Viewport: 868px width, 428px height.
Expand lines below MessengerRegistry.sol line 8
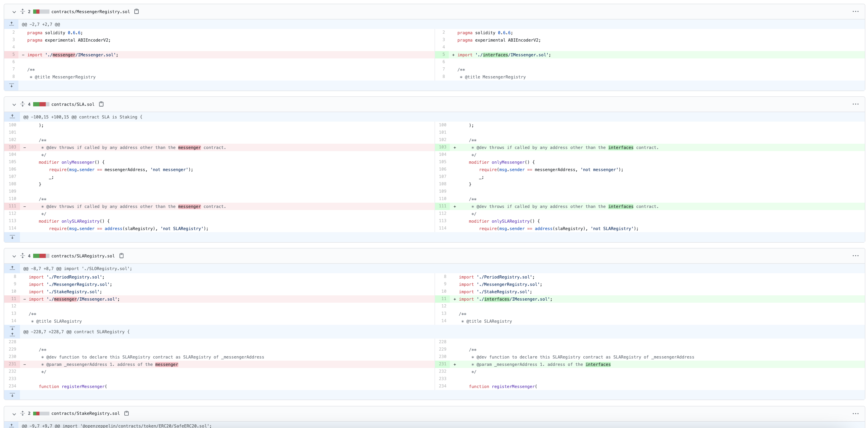click(x=12, y=86)
